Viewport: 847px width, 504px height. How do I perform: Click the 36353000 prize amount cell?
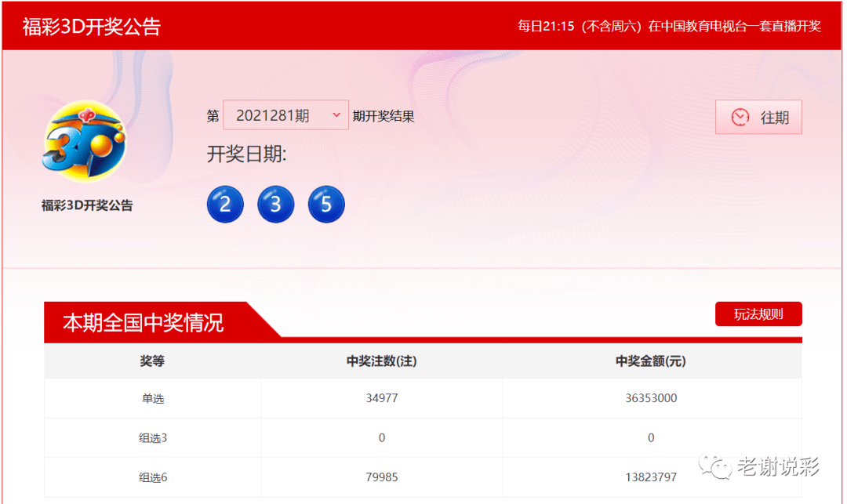651,398
